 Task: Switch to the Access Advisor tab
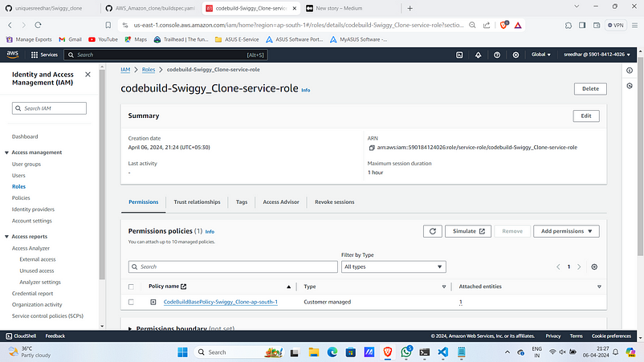pyautogui.click(x=281, y=202)
